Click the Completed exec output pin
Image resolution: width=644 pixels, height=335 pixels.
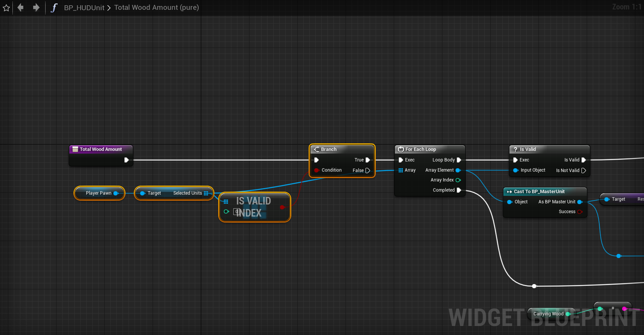459,190
